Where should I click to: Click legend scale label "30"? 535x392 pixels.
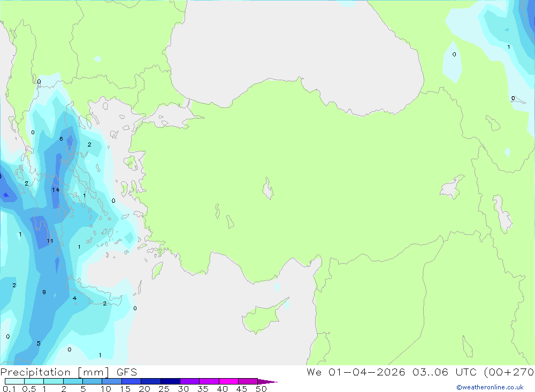(183, 389)
